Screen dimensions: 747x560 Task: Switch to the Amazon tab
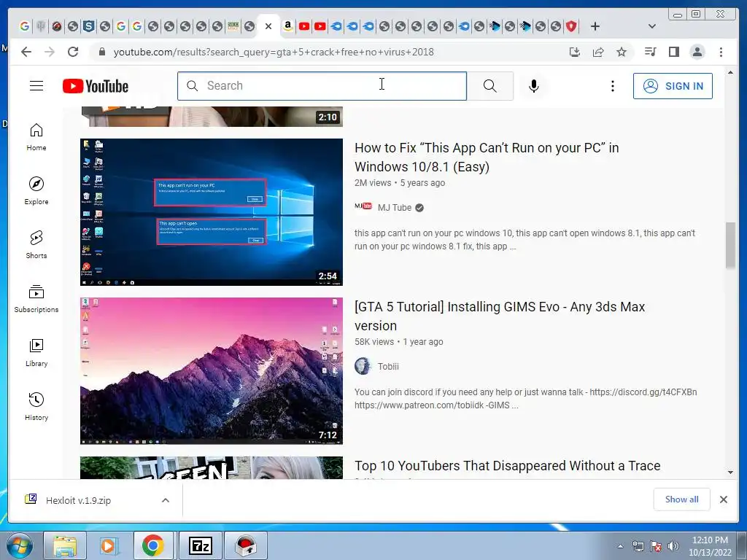coord(287,26)
